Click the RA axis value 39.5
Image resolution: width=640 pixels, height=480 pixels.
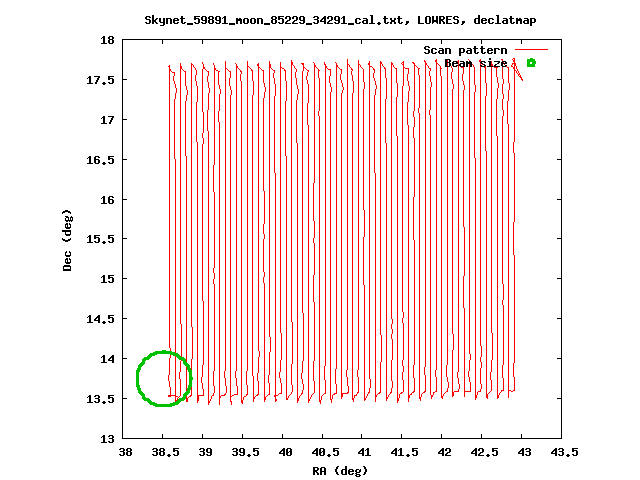pos(245,452)
